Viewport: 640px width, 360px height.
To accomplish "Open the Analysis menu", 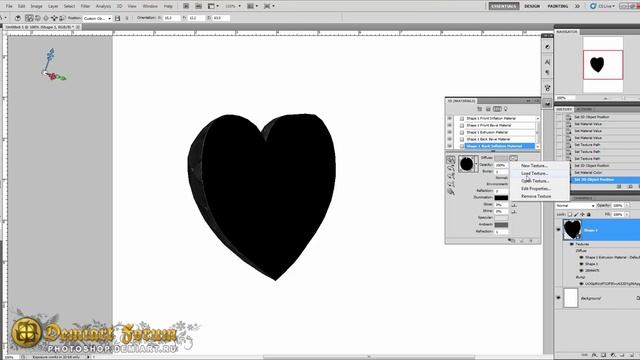I will coord(103,6).
